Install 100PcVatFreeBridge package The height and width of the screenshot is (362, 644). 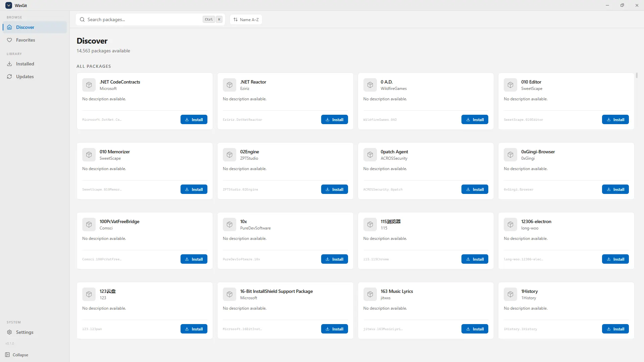tap(194, 259)
